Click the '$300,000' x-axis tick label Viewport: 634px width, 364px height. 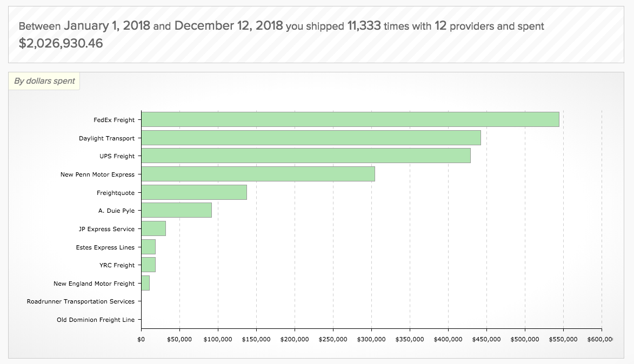click(x=371, y=339)
